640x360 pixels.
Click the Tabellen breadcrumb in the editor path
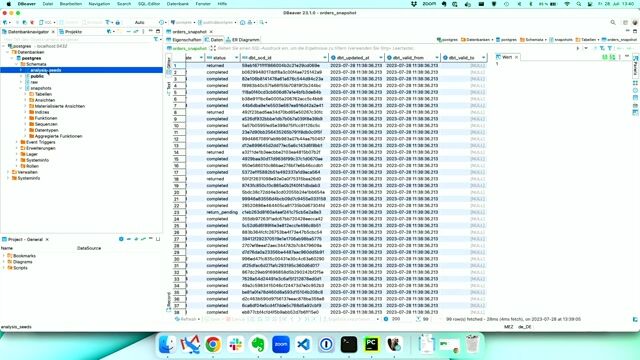[x=588, y=40]
